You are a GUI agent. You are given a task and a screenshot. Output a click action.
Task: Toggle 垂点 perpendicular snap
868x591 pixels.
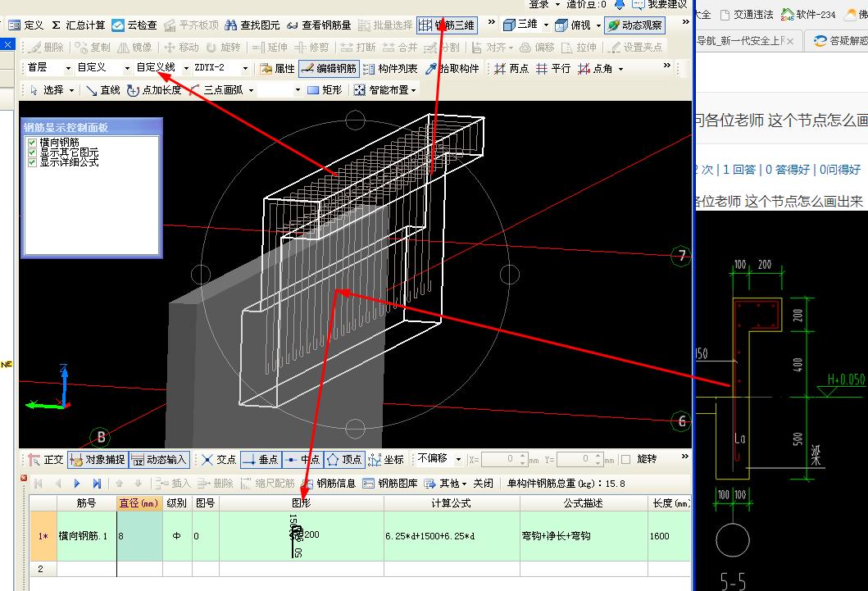tap(261, 460)
